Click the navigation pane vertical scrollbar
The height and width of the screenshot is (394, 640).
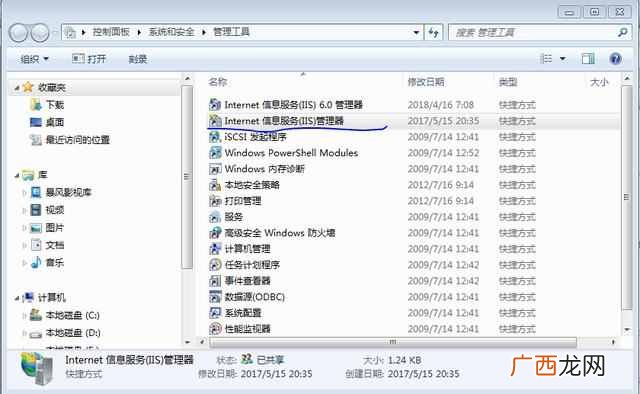coord(187,176)
